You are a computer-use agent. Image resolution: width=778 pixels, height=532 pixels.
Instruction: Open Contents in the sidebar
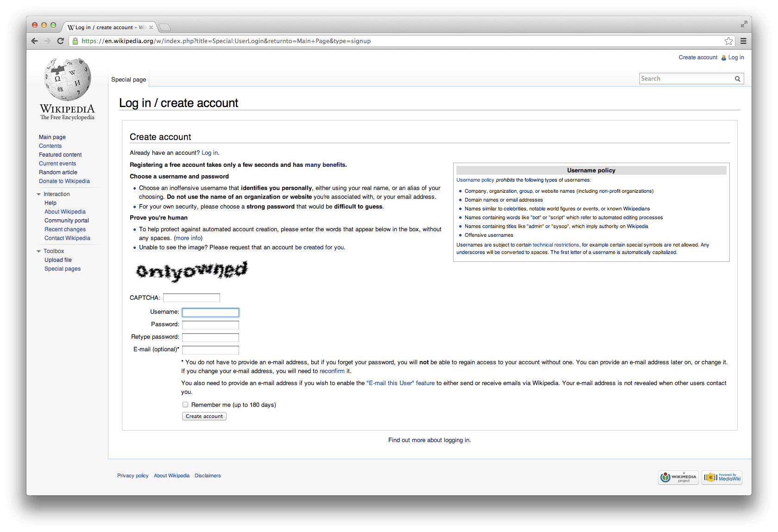point(50,146)
